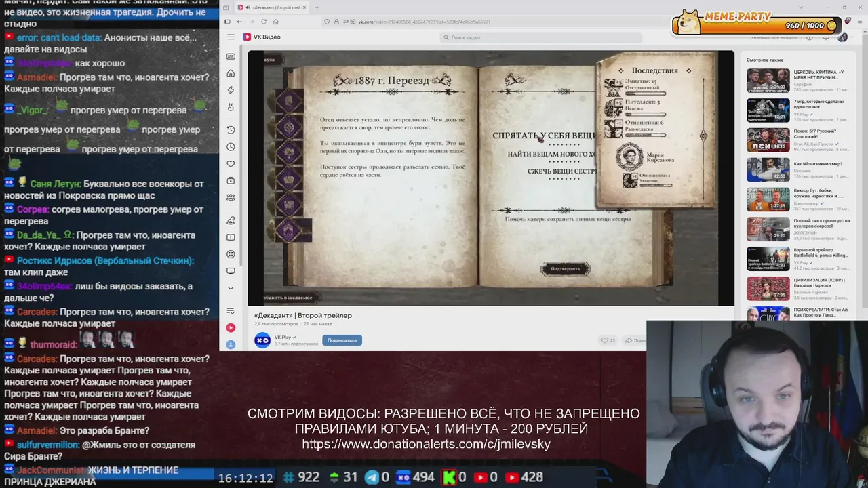Click the video player frame
The width and height of the screenshot is (868, 488).
pos(490,178)
